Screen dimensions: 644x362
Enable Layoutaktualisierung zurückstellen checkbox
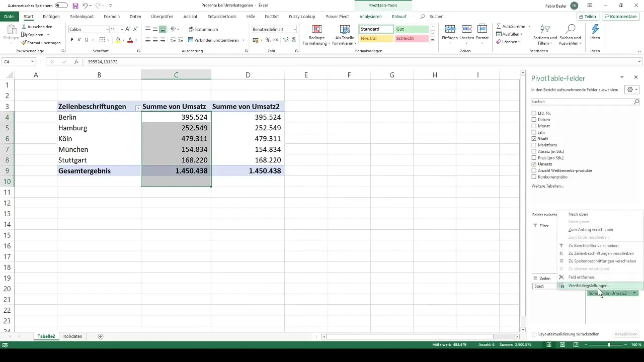[x=534, y=334]
